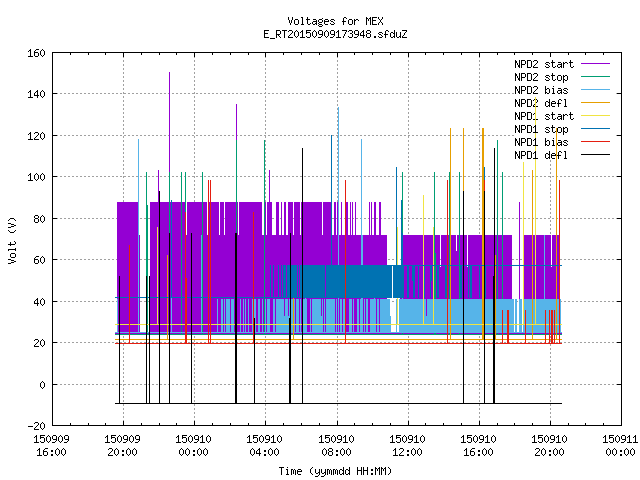Click the chart title Voltages for MEX

click(x=336, y=21)
